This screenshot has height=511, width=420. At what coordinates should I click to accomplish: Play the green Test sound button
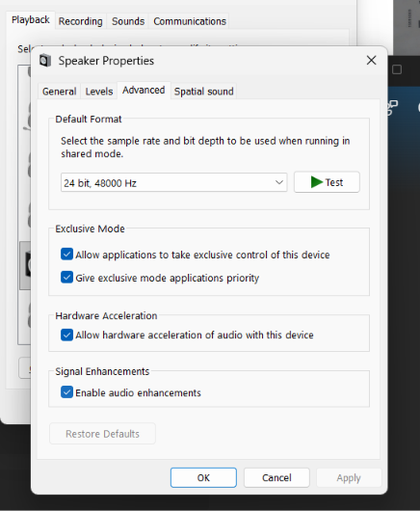[x=327, y=182]
